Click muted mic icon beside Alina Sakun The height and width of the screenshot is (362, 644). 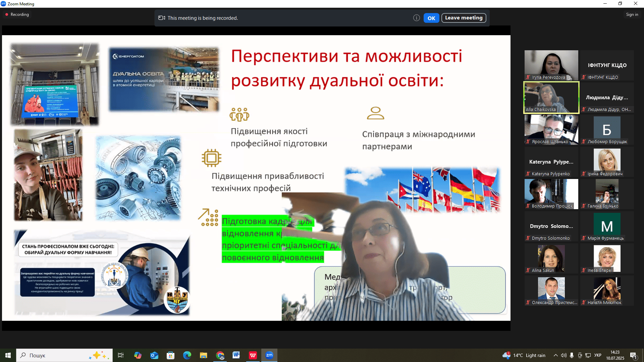point(528,270)
